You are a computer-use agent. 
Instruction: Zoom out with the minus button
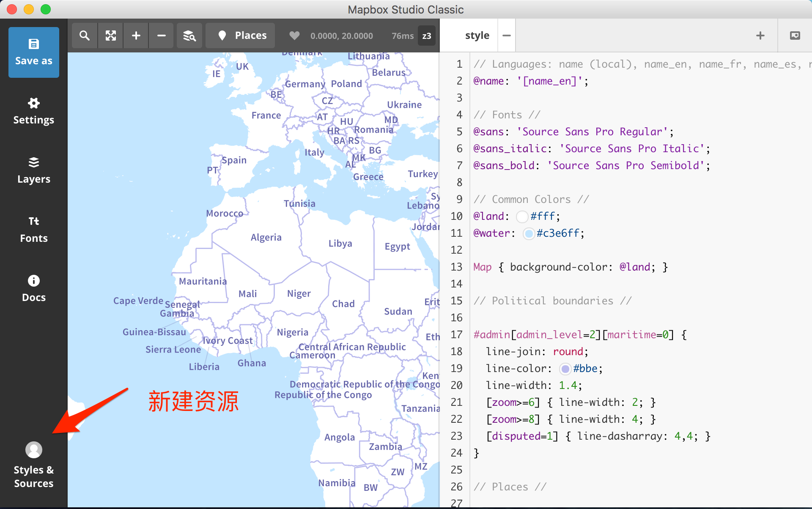pyautogui.click(x=162, y=36)
